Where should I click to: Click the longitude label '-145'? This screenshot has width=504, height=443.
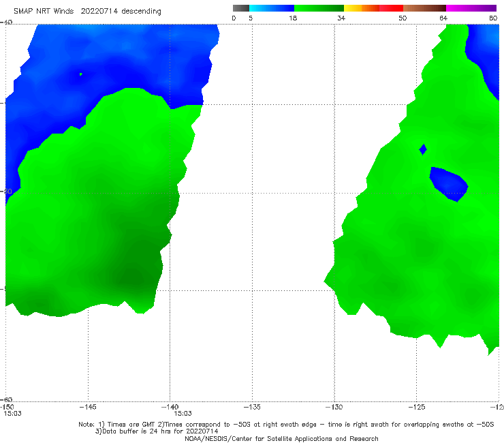(88, 407)
